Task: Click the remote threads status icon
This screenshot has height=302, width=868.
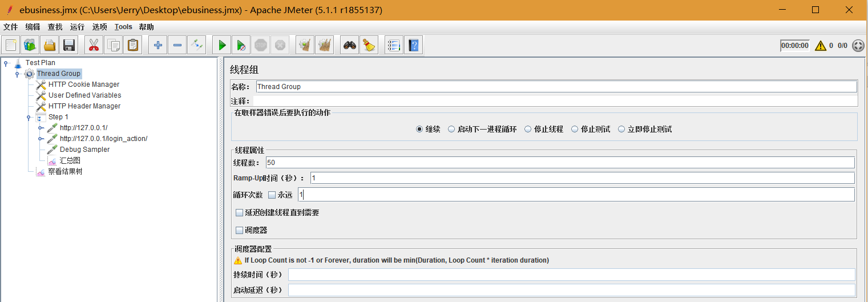Action: click(x=858, y=46)
